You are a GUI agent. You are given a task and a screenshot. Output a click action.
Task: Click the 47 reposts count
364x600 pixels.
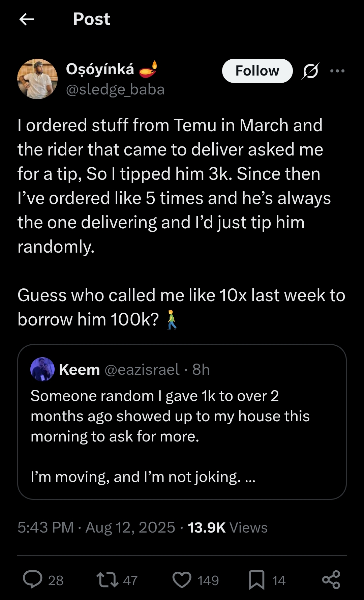point(130,580)
